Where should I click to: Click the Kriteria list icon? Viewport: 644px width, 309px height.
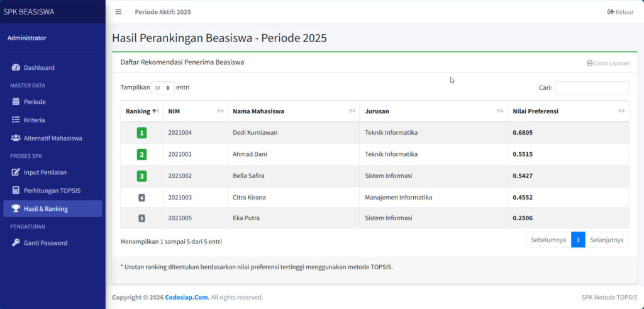click(x=16, y=120)
